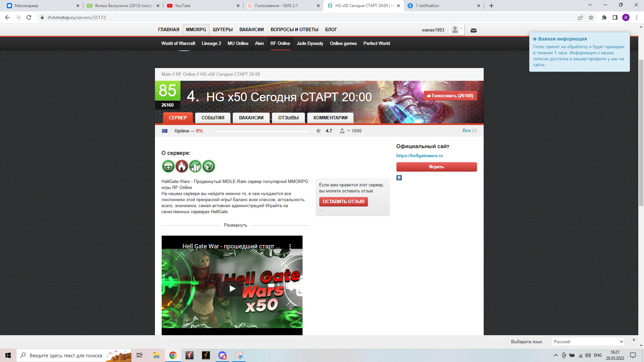Click the ENG keyboard language indicator
Screen dimensions: 644x362
pos(598,355)
